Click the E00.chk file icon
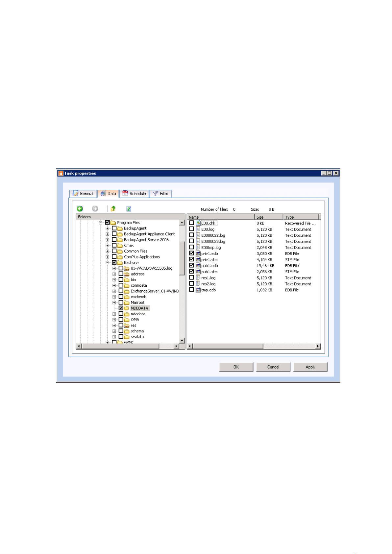Image resolution: width=392 pixels, height=554 pixels. [198, 223]
